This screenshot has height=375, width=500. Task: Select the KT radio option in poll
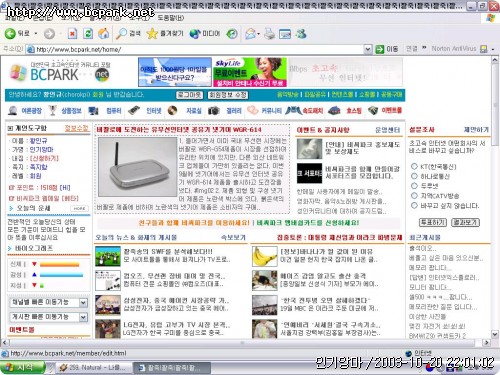click(x=414, y=166)
